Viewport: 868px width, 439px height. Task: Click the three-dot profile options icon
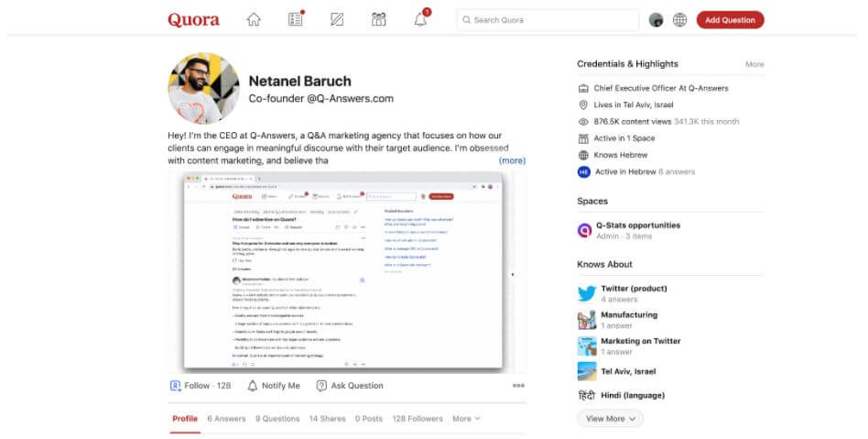(x=518, y=386)
